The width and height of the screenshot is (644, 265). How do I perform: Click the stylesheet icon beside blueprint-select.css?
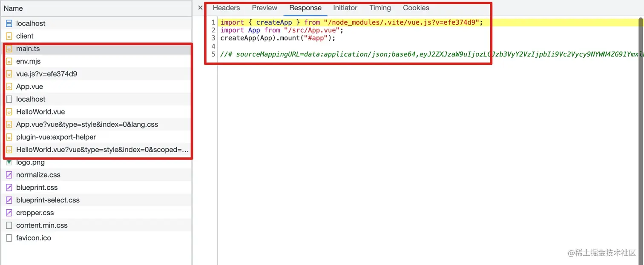click(x=9, y=200)
